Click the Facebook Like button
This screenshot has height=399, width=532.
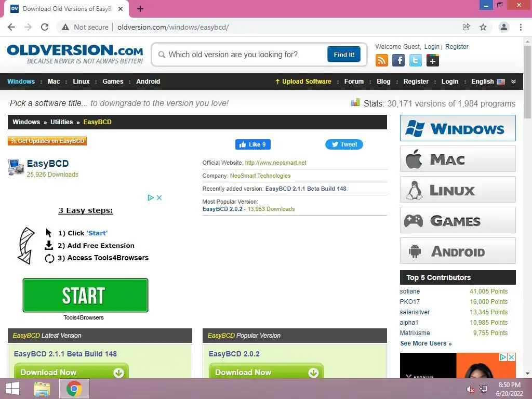(253, 144)
